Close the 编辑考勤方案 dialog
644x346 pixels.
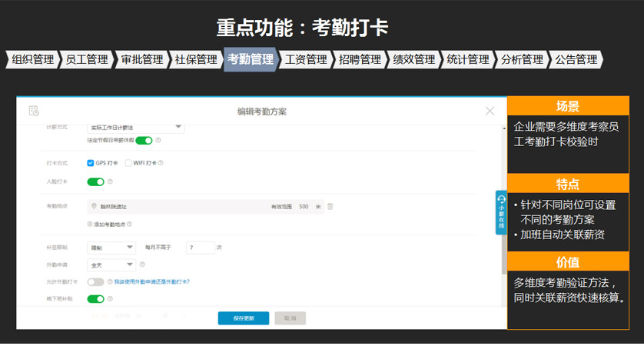click(x=490, y=111)
